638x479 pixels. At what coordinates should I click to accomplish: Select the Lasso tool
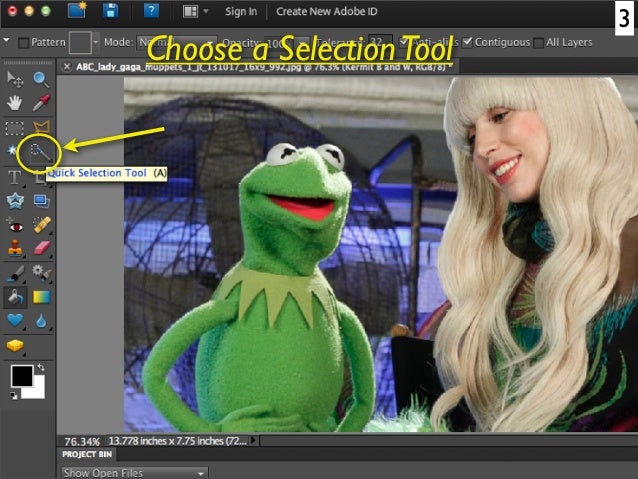[x=41, y=128]
